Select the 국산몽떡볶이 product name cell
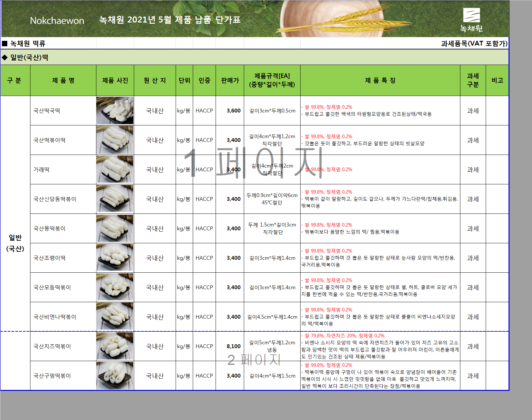Image resolution: width=532 pixels, height=420 pixels. [63, 228]
